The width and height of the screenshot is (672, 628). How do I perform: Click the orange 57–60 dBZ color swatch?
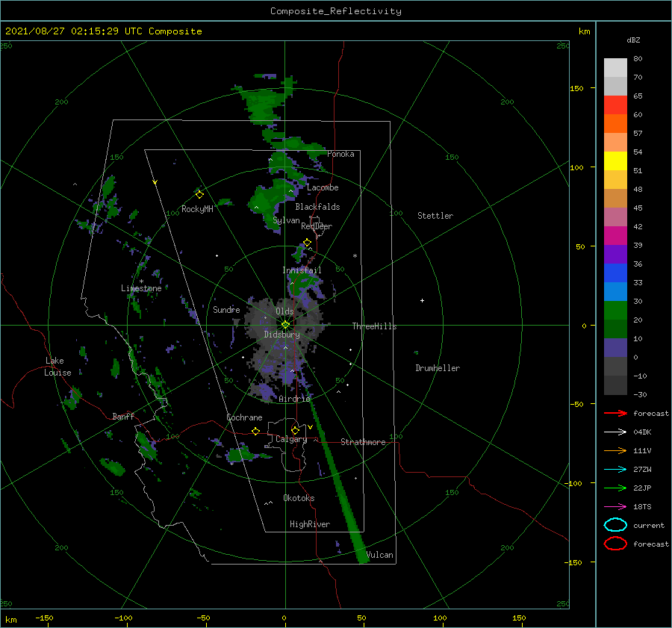point(615,123)
